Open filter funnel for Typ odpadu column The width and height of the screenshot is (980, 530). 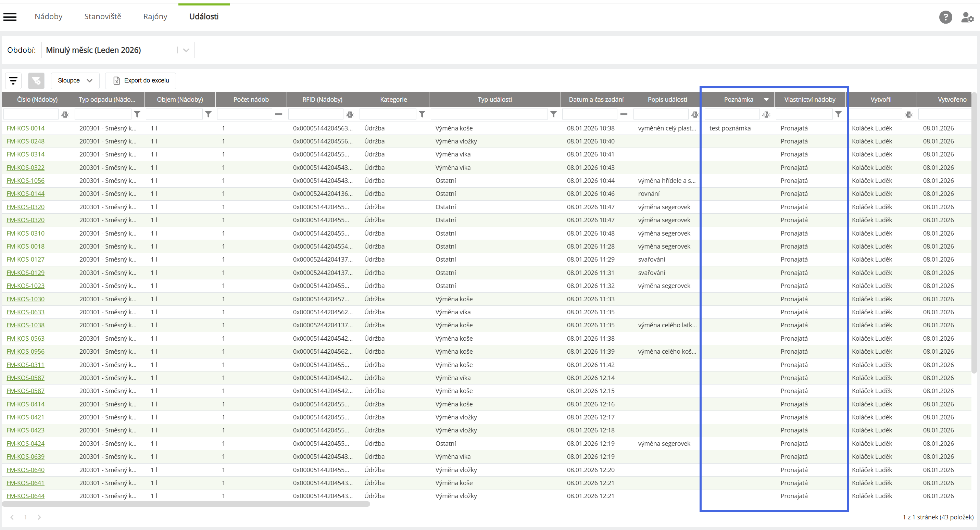click(x=137, y=114)
